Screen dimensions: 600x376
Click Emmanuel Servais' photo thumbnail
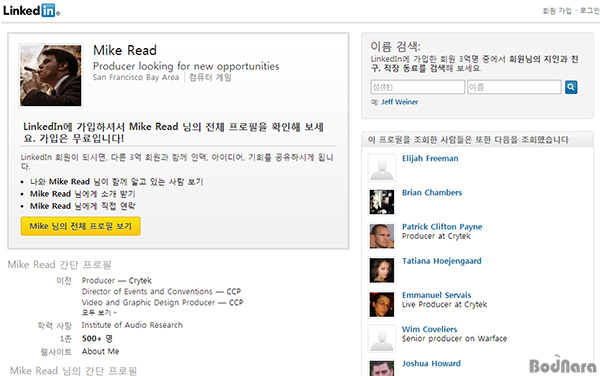pos(382,304)
